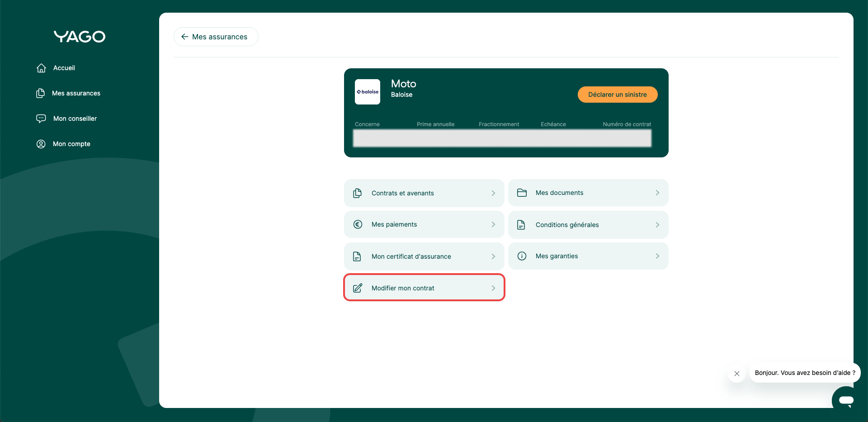The width and height of the screenshot is (868, 422).
Task: Open Accueil in the sidebar
Action: [x=64, y=68]
